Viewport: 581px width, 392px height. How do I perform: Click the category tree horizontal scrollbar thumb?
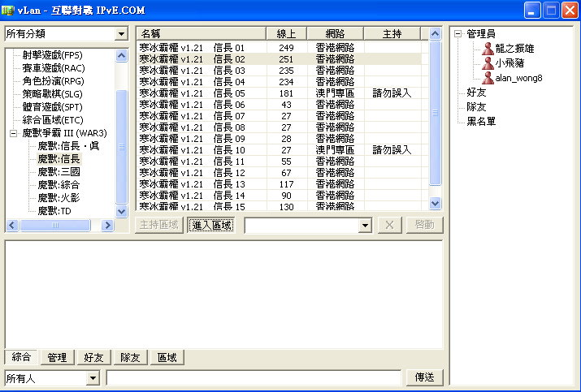(55, 225)
